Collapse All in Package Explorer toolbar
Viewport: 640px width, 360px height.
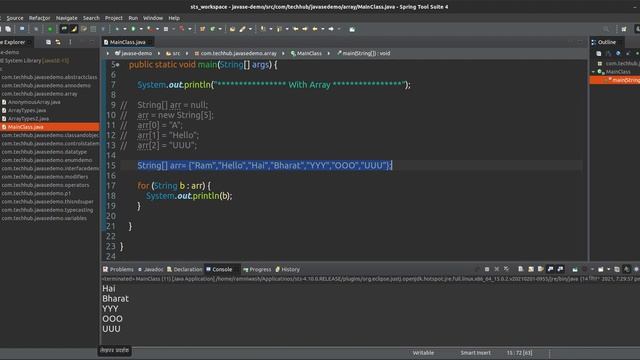pos(48,42)
